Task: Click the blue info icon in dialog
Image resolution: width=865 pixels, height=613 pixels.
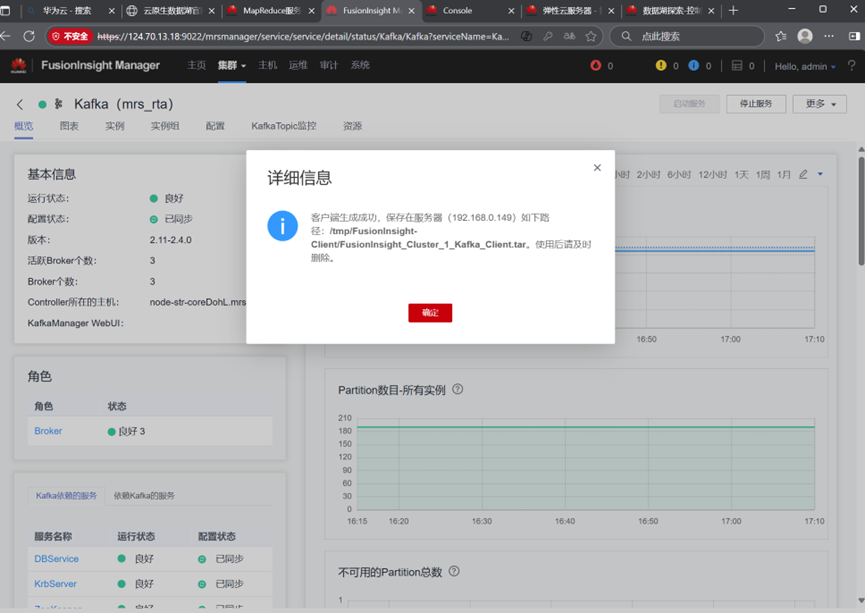Action: pyautogui.click(x=282, y=226)
